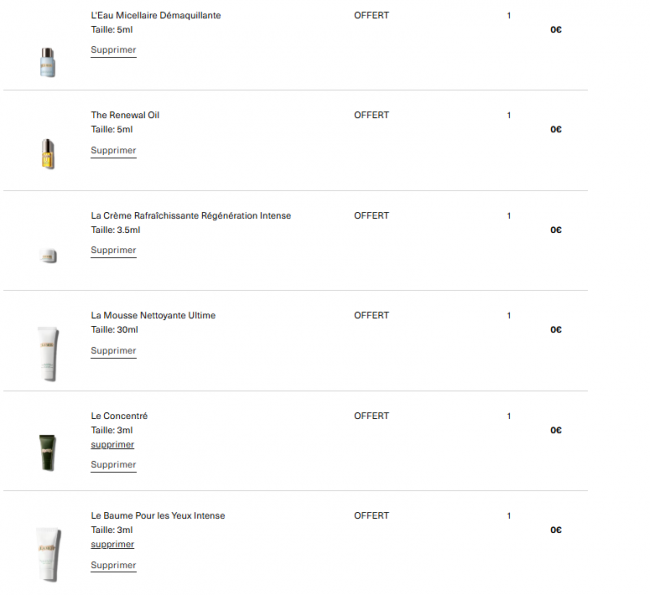The width and height of the screenshot is (650, 595).
Task: Open Le Baume Pour les Yeux Intense title
Action: click(x=158, y=515)
